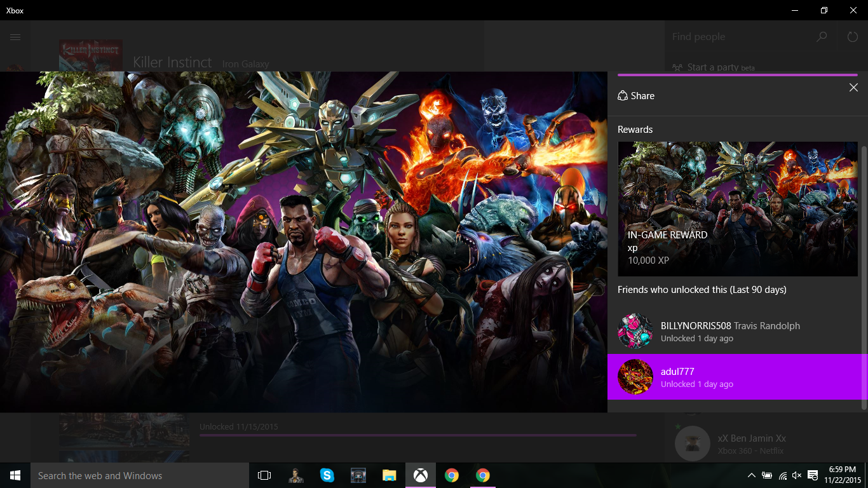Open Skype from the taskbar
This screenshot has width=868, height=488.
327,475
